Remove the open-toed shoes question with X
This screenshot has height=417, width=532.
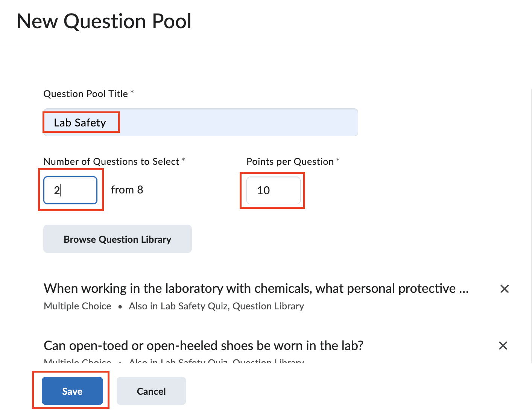pyautogui.click(x=503, y=345)
